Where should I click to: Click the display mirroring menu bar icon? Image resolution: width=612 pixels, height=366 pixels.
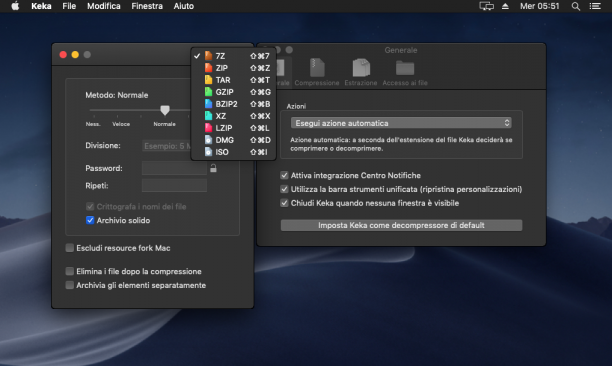[x=486, y=6]
